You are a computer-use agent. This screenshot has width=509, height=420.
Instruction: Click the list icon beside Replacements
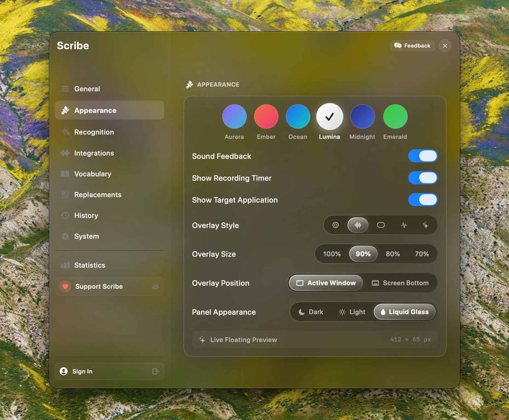pyautogui.click(x=65, y=195)
